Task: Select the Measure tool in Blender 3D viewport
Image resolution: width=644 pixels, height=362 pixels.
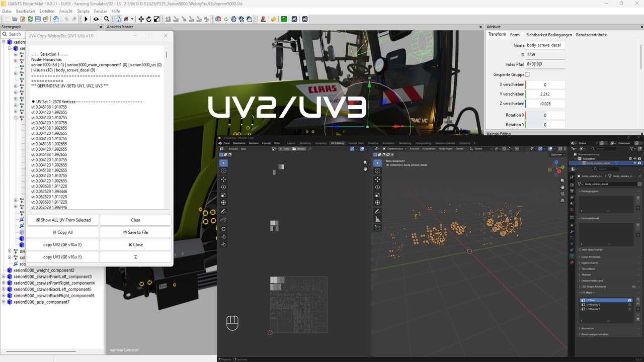Action: point(378,219)
